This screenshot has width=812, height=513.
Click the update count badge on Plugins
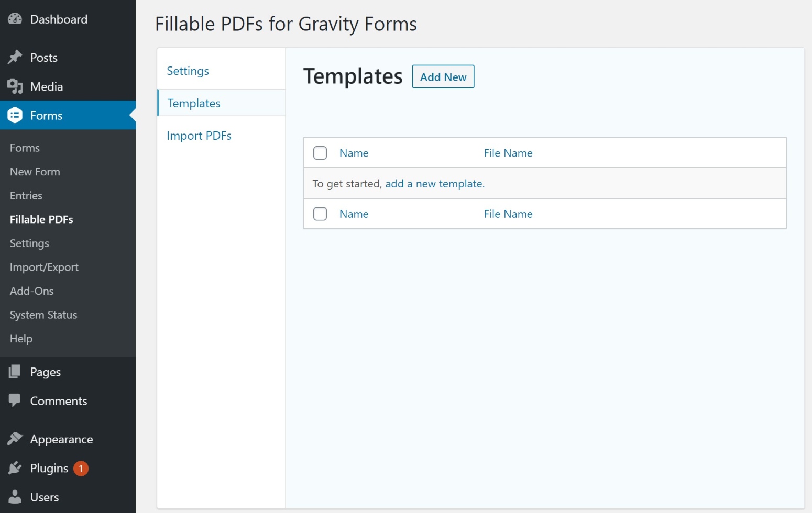coord(81,468)
